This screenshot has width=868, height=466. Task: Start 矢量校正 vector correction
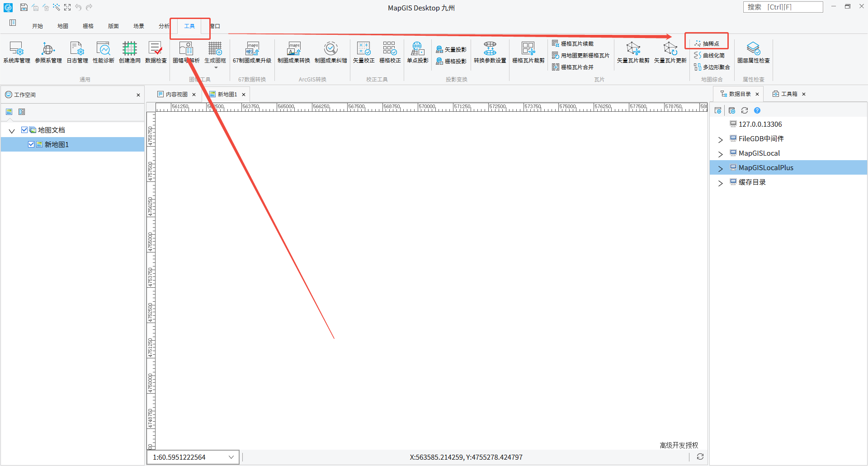tap(364, 52)
